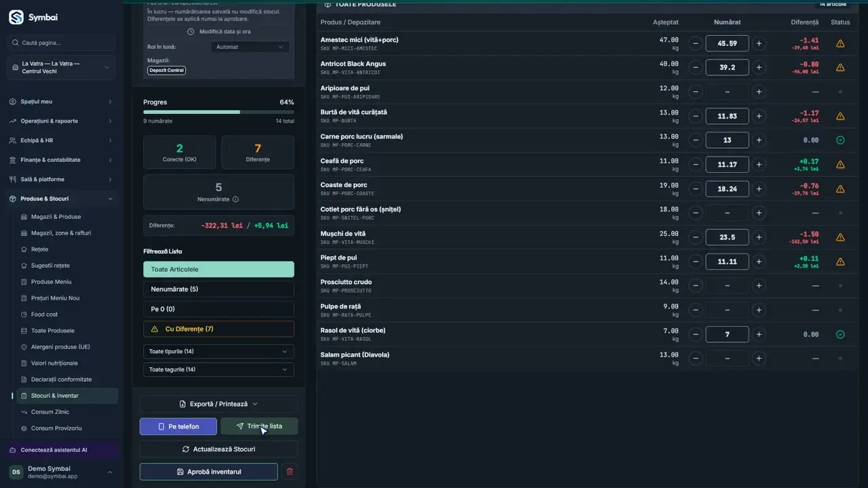The height and width of the screenshot is (488, 868).
Task: Click the warning icon for Antricot Black Angus
Action: [x=840, y=68]
